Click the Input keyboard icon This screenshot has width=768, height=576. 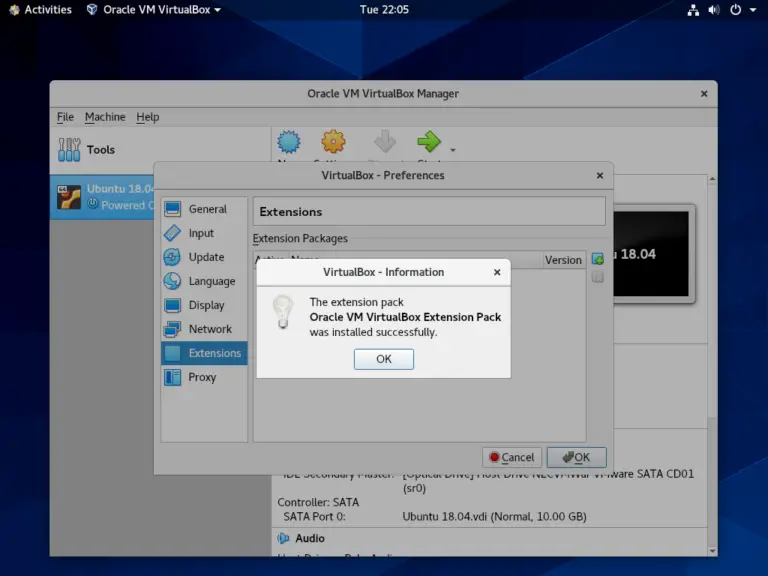point(172,233)
